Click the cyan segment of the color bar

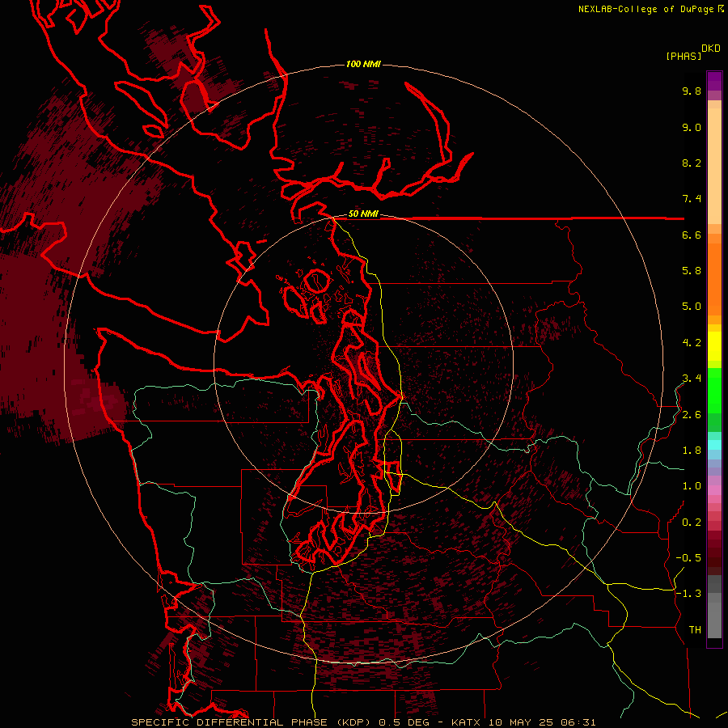coord(714,444)
